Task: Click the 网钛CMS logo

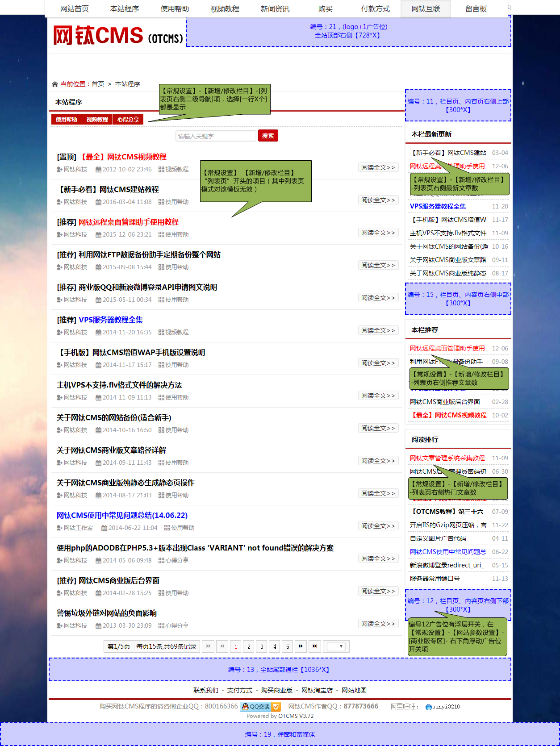Action: pyautogui.click(x=118, y=36)
